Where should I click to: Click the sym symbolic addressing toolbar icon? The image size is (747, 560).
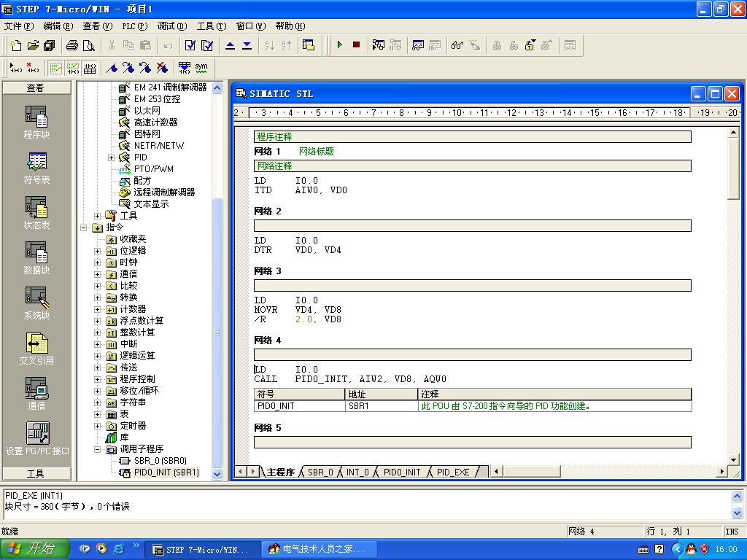(x=201, y=68)
